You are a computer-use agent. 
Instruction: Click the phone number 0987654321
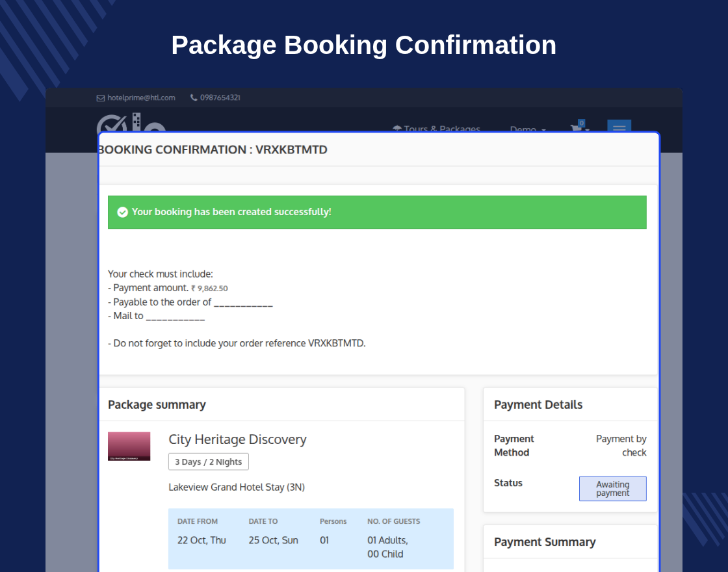click(x=220, y=97)
